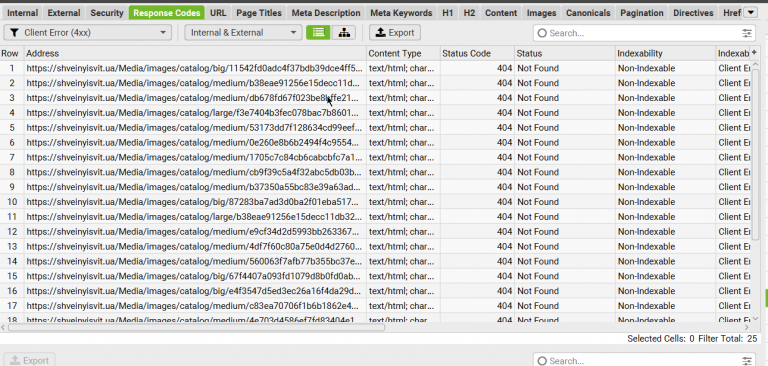Screen dimensions: 768x366
Task: Open the Internal tab
Action: tap(23, 13)
